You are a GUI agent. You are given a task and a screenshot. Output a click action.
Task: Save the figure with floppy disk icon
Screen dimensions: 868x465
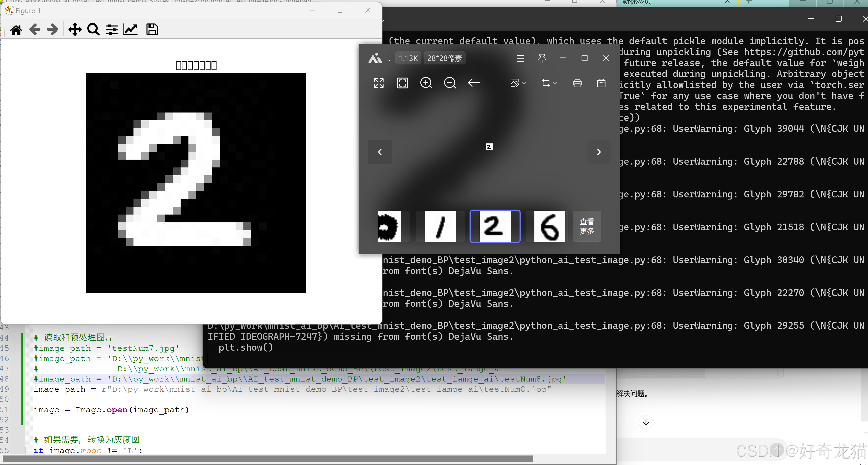point(152,29)
